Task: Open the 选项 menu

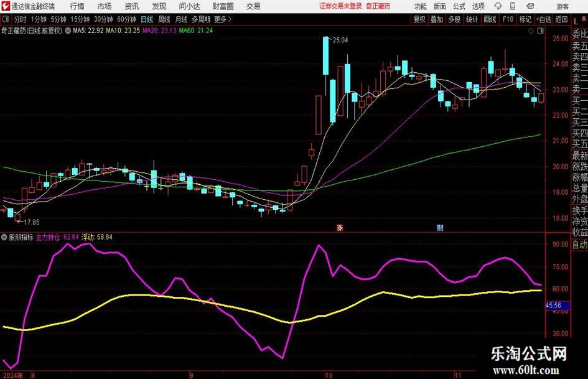Action: [478, 6]
